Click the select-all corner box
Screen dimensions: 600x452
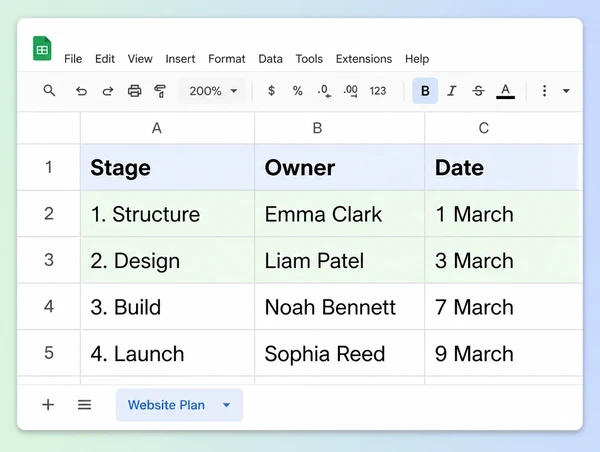click(49, 128)
